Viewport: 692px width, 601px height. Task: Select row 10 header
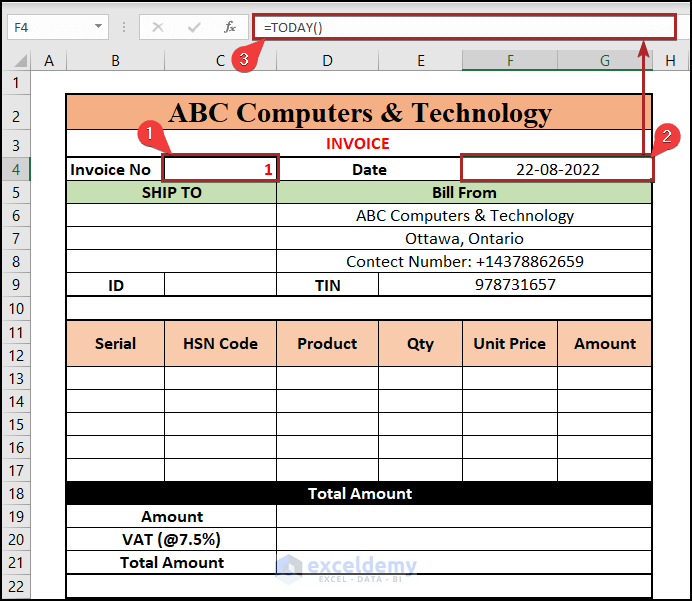click(x=16, y=308)
